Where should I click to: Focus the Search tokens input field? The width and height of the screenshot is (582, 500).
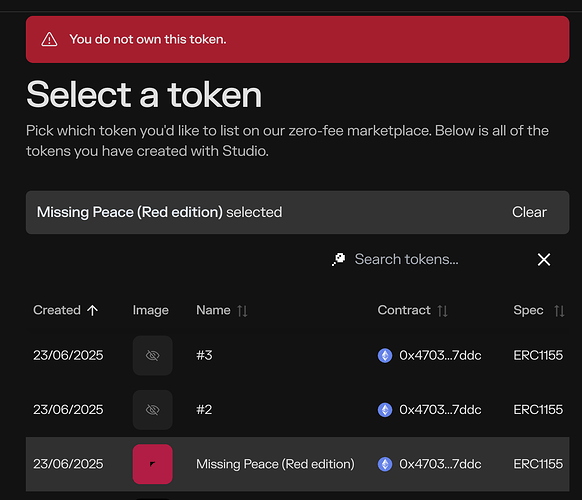(406, 259)
